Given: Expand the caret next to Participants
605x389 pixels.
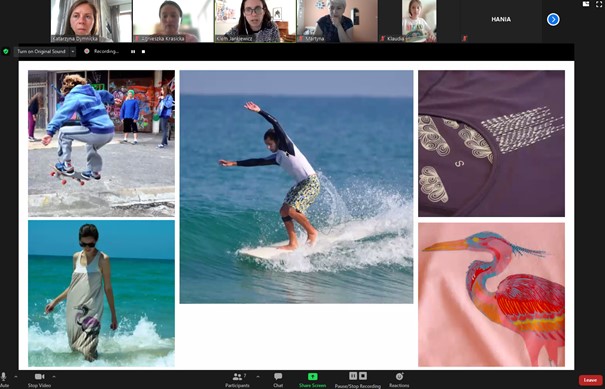Looking at the screenshot, I should (258, 377).
